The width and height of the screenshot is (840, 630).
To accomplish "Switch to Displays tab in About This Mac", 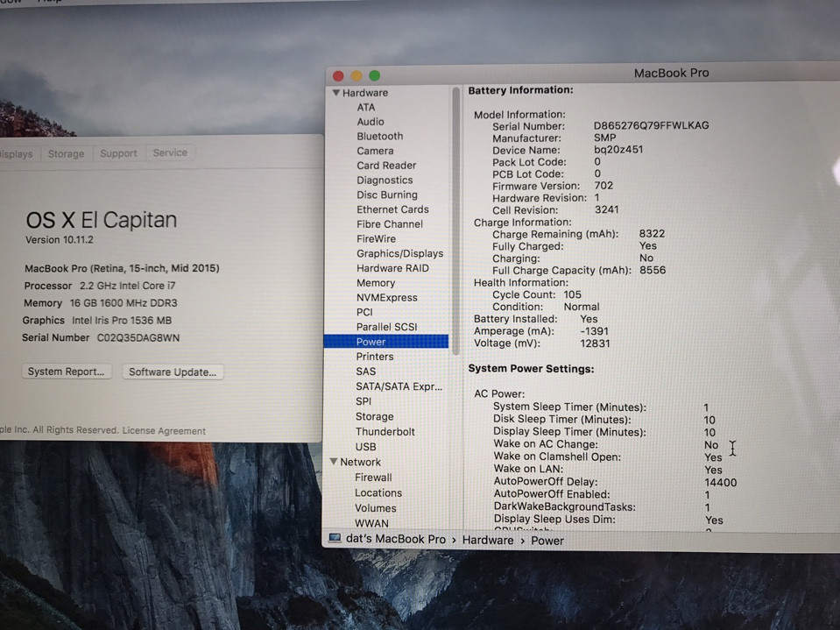I will (x=16, y=154).
